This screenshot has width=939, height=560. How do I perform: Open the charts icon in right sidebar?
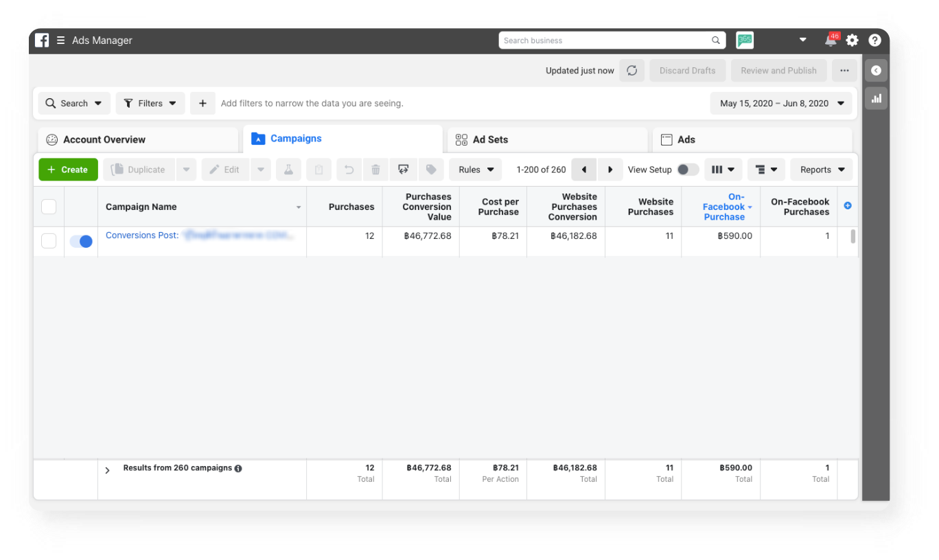(x=876, y=99)
